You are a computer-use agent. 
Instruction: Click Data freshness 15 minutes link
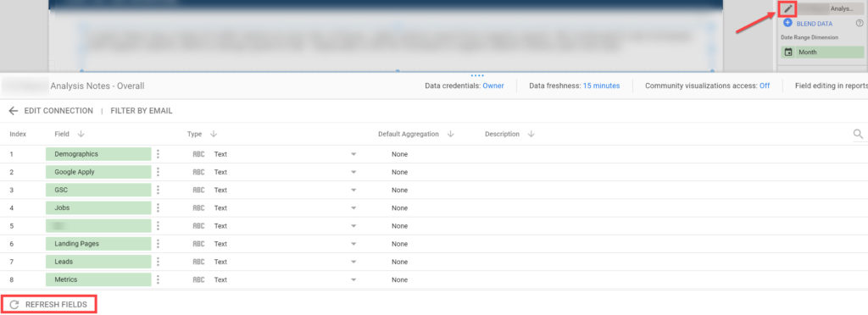click(601, 86)
